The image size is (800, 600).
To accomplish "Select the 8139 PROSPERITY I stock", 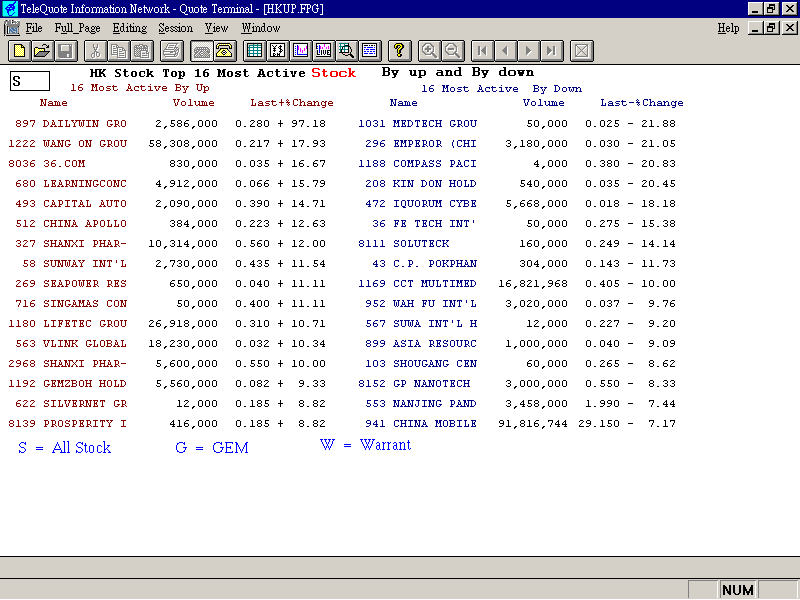I will tap(167, 423).
